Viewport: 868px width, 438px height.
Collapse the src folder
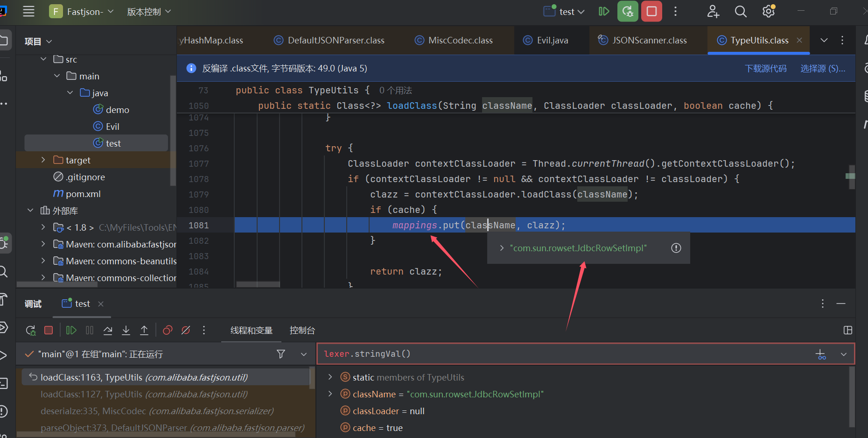pos(43,59)
